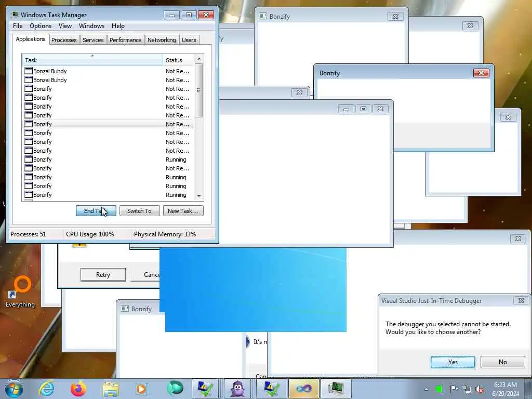Sort by the Status column header
Image resolution: width=532 pixels, height=399 pixels.
[x=178, y=60]
